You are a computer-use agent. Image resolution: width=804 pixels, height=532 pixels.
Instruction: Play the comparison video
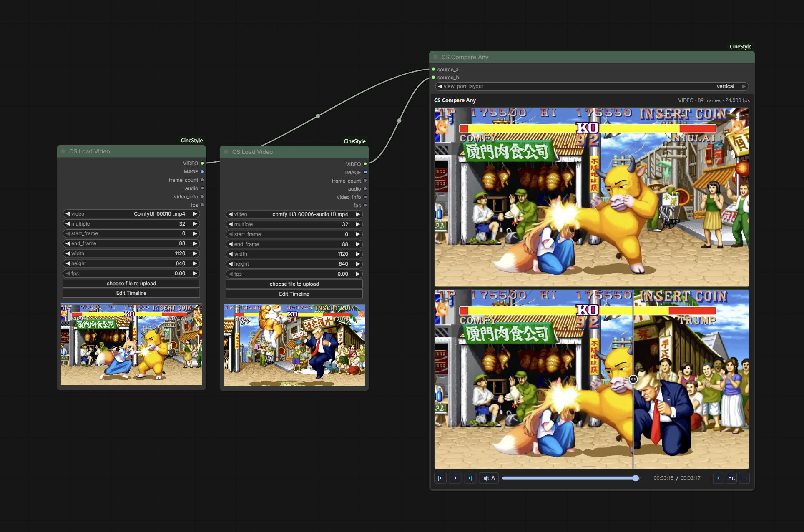coord(455,478)
